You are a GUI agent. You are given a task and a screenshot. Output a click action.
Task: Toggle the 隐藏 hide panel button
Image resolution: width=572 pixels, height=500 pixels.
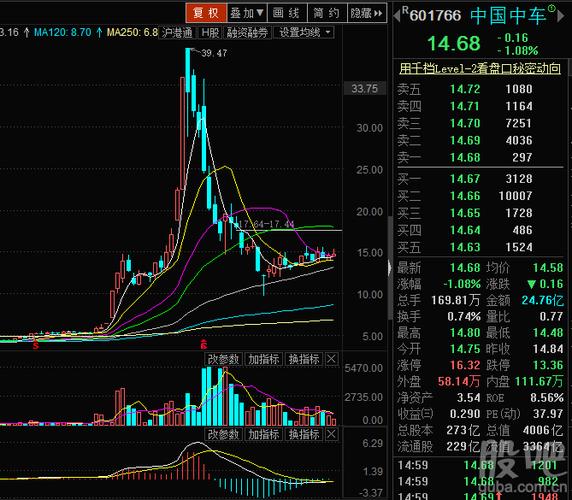[x=367, y=13]
